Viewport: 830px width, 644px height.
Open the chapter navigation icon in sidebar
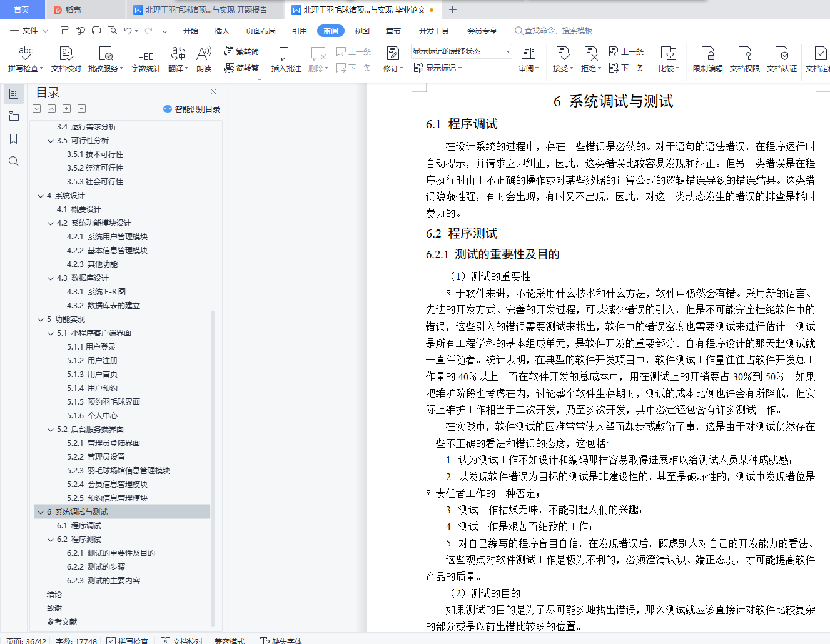(x=14, y=116)
